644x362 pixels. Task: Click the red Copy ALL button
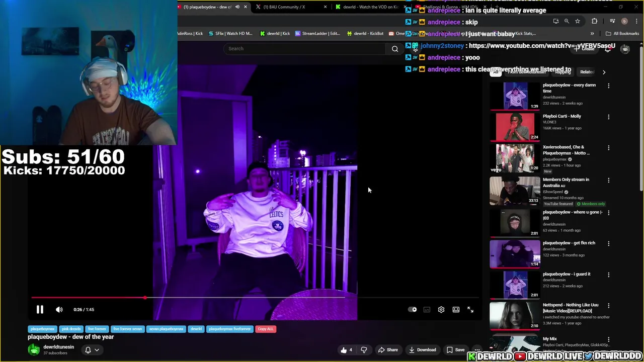(x=266, y=329)
